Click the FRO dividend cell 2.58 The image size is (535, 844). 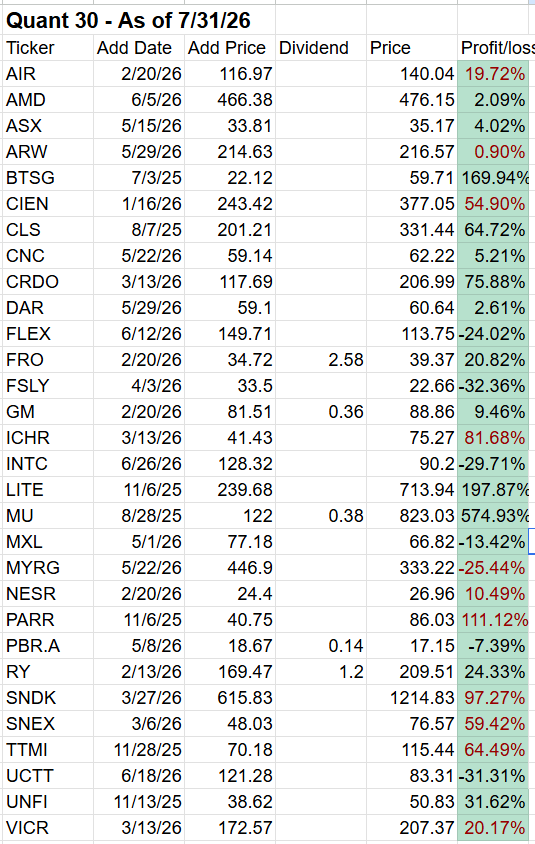click(x=321, y=360)
